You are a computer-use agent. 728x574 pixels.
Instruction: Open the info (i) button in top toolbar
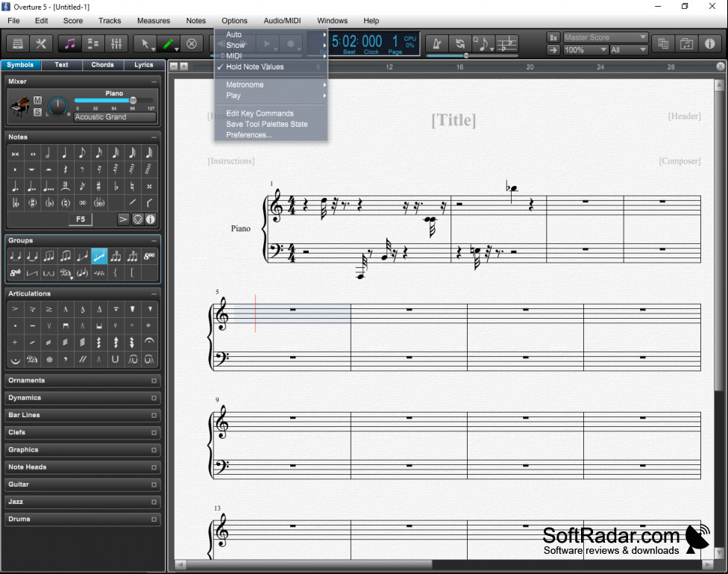tap(709, 44)
